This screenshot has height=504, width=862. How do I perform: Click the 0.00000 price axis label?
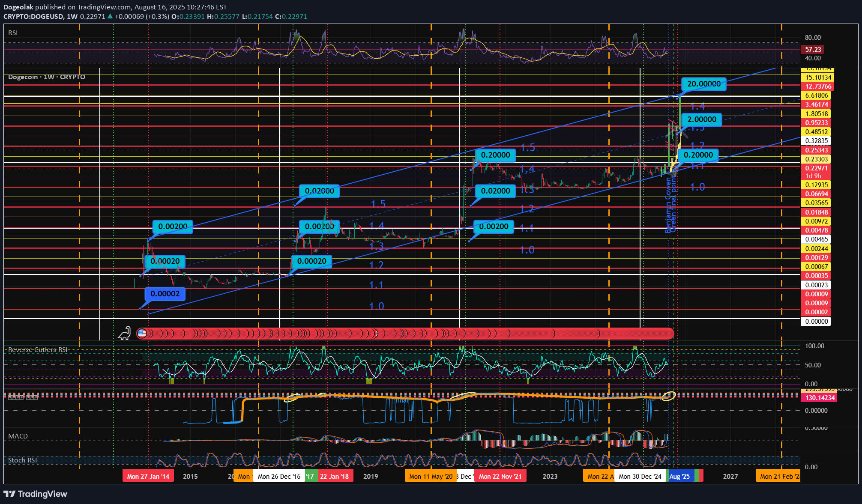816,322
